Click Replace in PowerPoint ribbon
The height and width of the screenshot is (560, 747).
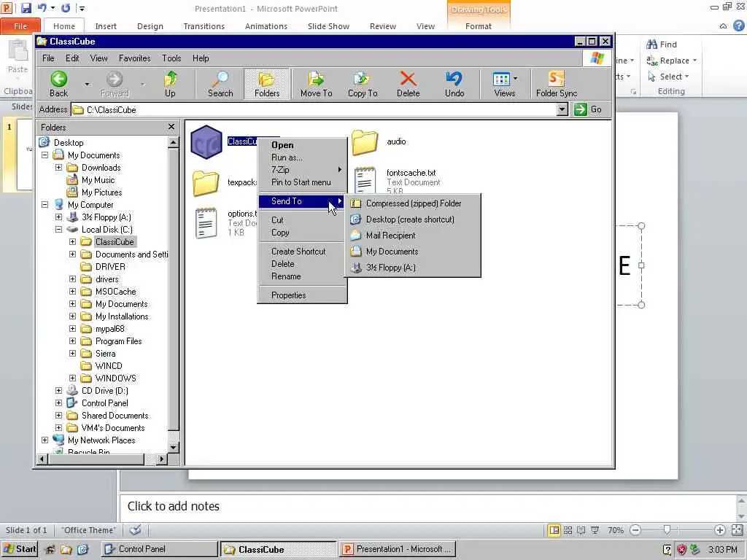pos(671,61)
